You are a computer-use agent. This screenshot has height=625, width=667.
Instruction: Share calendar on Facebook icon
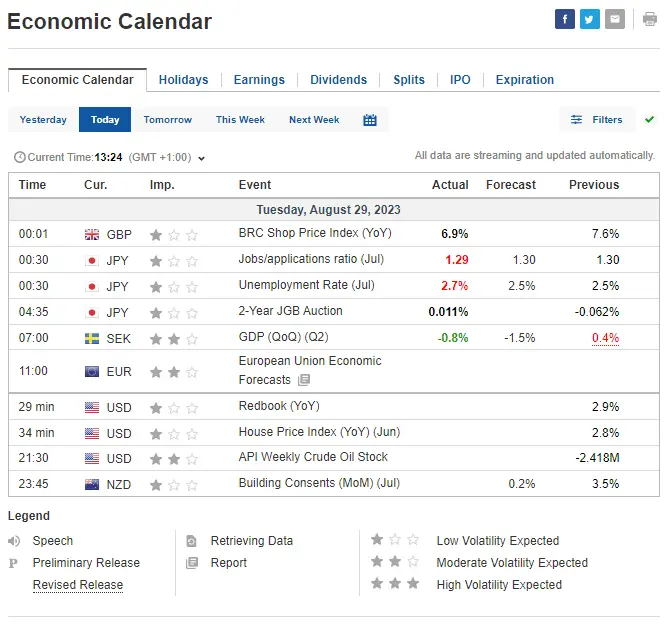(564, 19)
